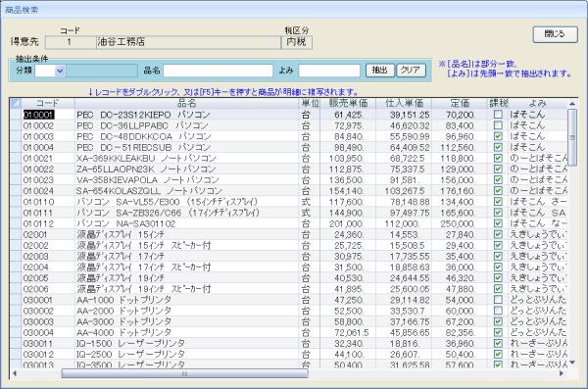Uncheck 課税 checkbox for item 010003
Image resolution: width=588 pixels, height=389 pixels.
(498, 136)
